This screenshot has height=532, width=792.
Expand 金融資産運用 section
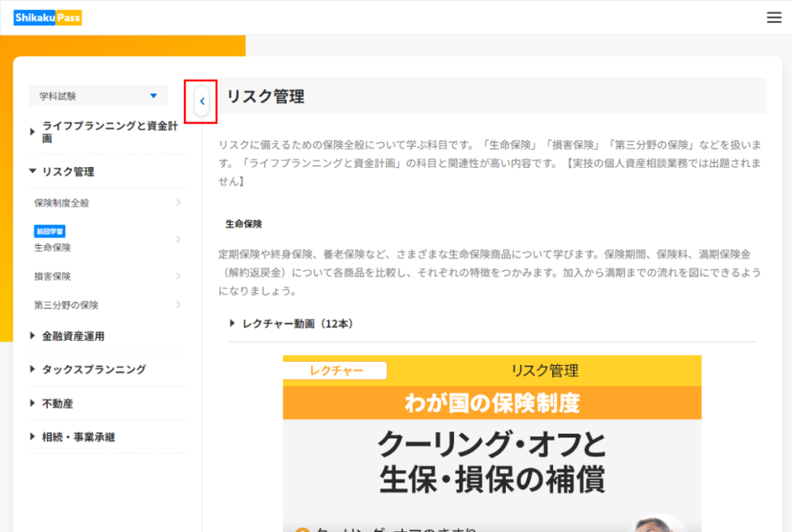(107, 336)
